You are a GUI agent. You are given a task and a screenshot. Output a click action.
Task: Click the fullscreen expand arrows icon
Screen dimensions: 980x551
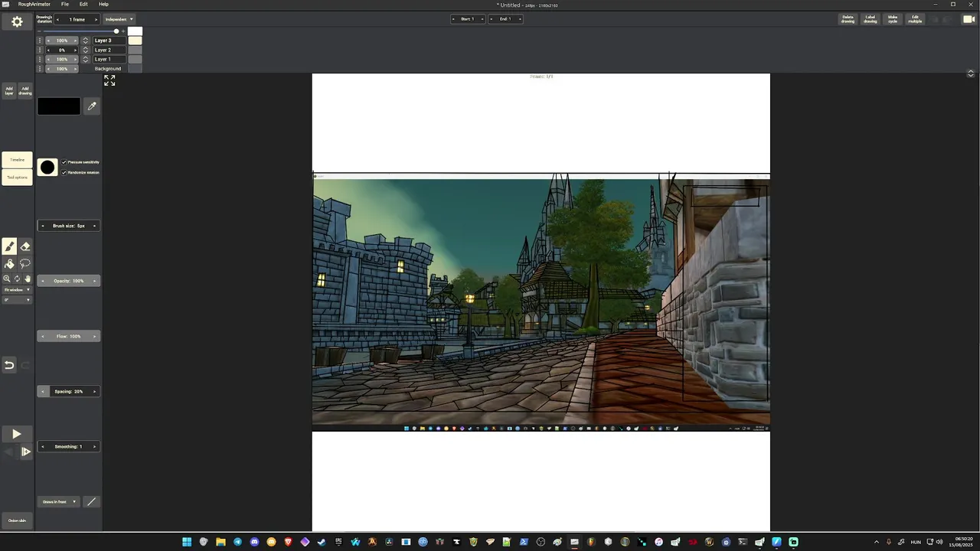109,80
